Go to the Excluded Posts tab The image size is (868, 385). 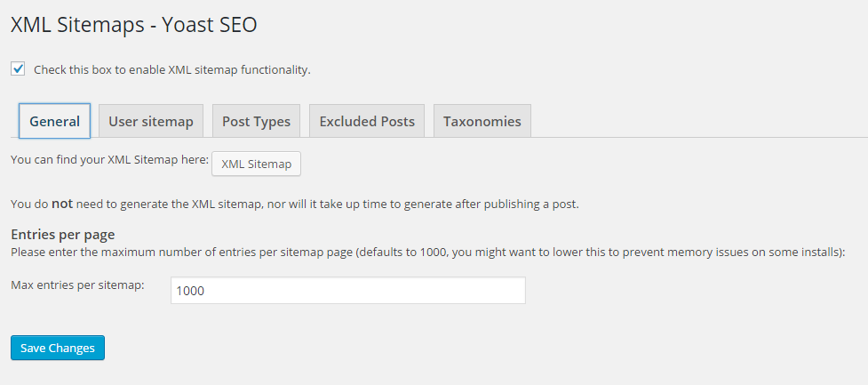tap(367, 121)
